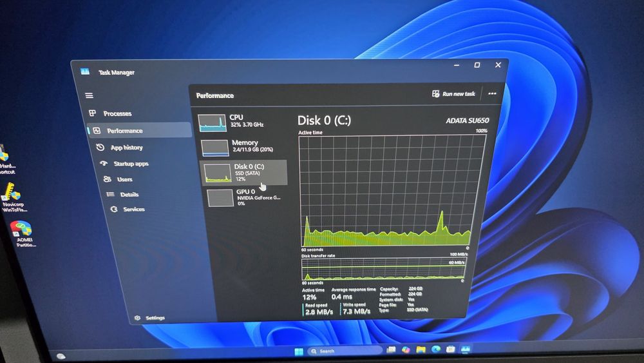Select the CPU mini graph thumbnail

pos(212,123)
